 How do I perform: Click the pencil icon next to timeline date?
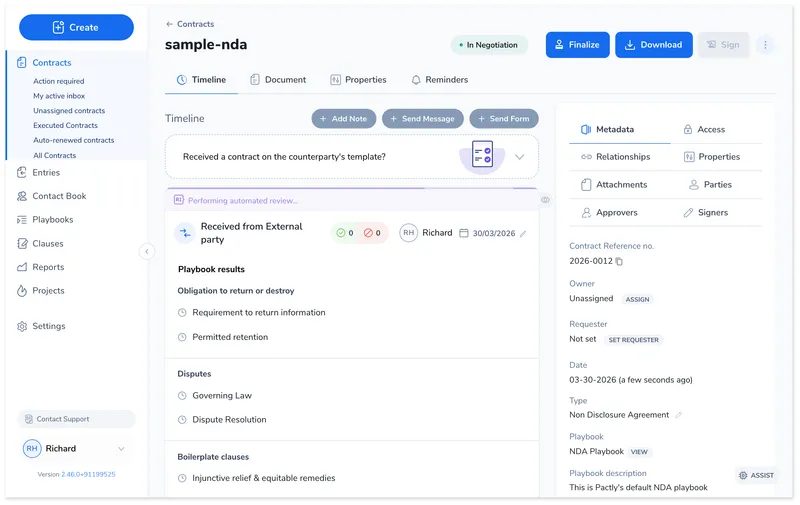click(523, 233)
